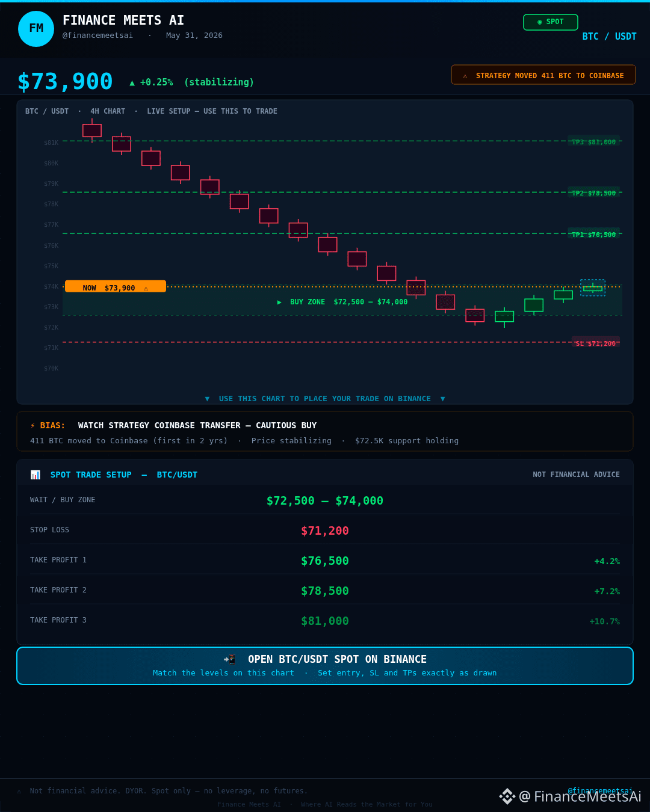This screenshot has width=650, height=812.
Task: Click the STOP LOSS row label
Action: 49,530
